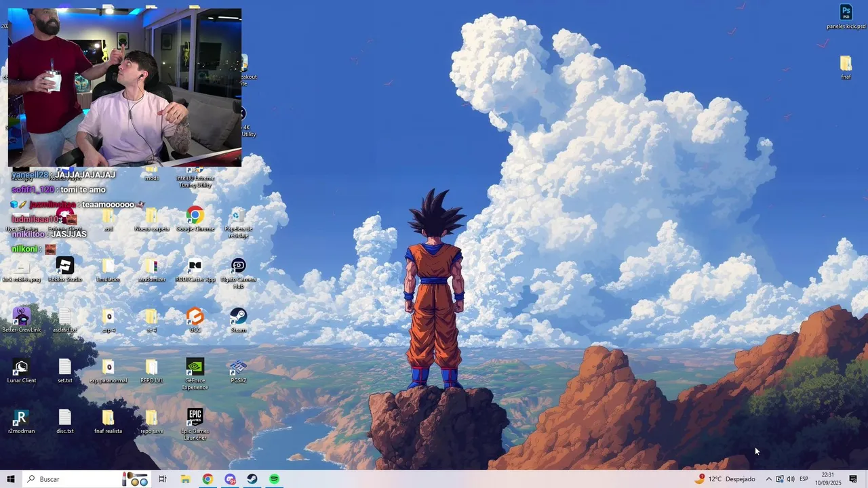Launch the r2modman shortcut
The width and height of the screenshot is (868, 488).
tap(22, 421)
